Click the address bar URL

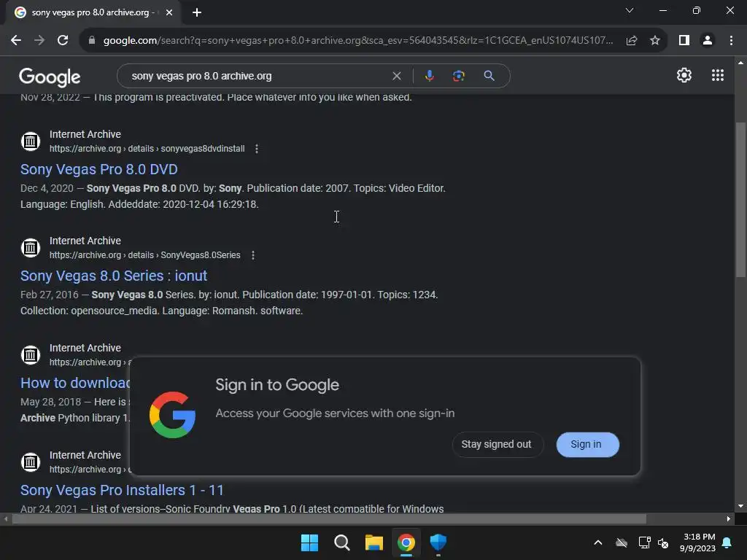coord(357,41)
